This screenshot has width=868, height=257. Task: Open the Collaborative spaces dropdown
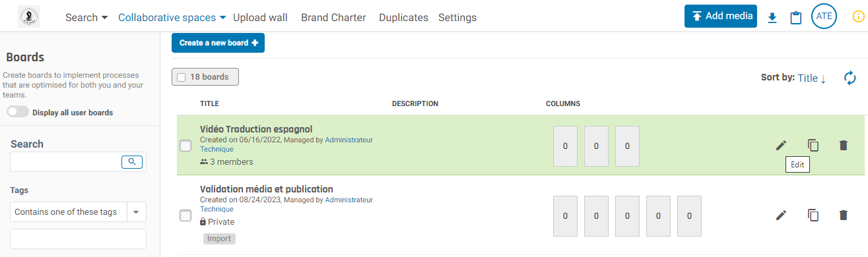(x=172, y=18)
